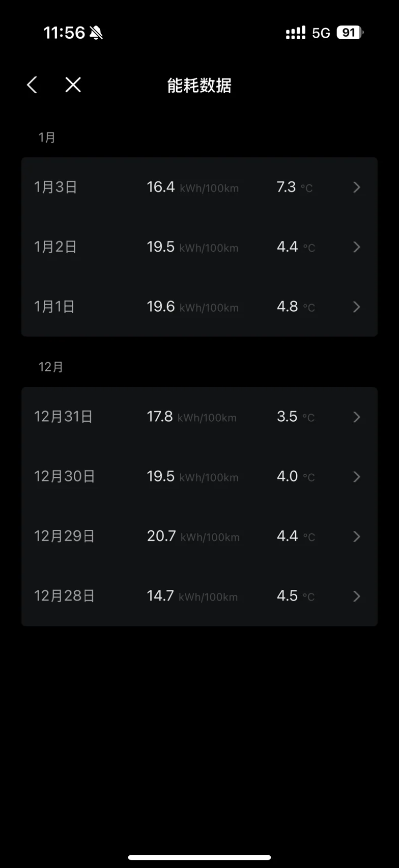The height and width of the screenshot is (868, 399).
Task: Tap the silent mode bell icon
Action: tap(96, 33)
